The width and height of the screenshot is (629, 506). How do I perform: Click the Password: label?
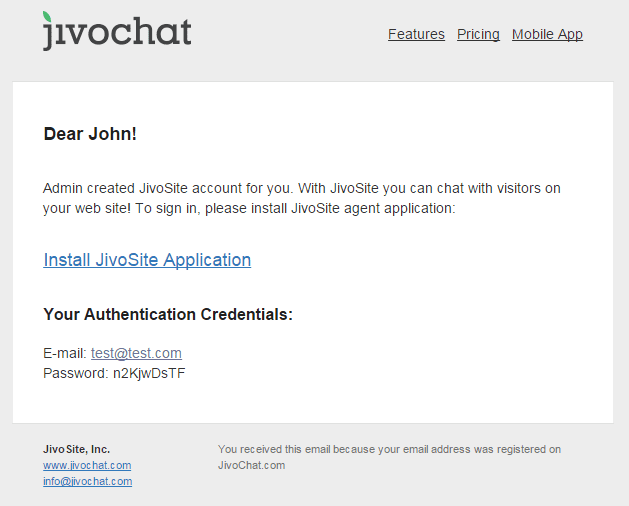(76, 374)
